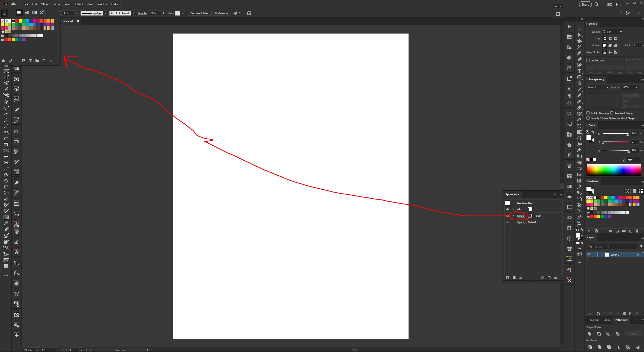
Task: Select the Direct Selection tool
Action: [x=579, y=35]
